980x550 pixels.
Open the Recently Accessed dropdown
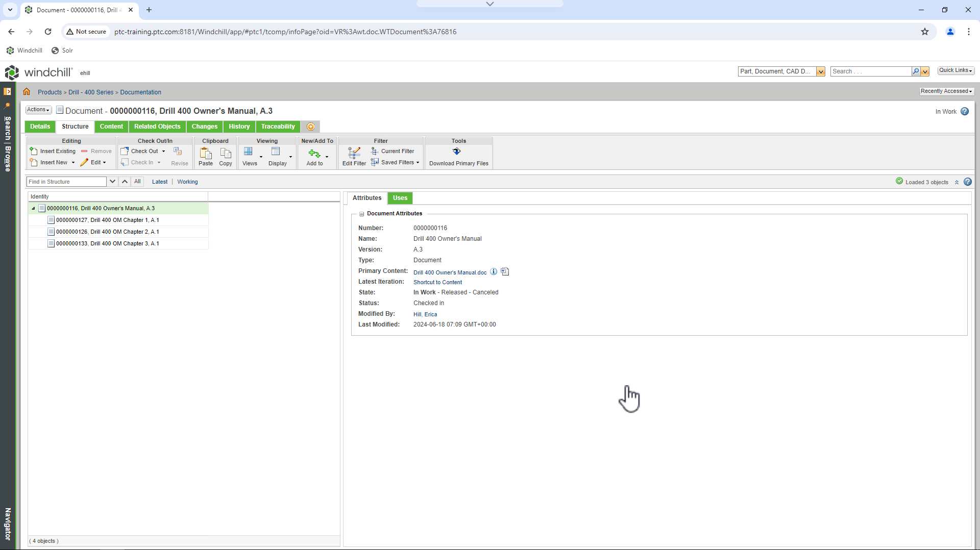(946, 91)
